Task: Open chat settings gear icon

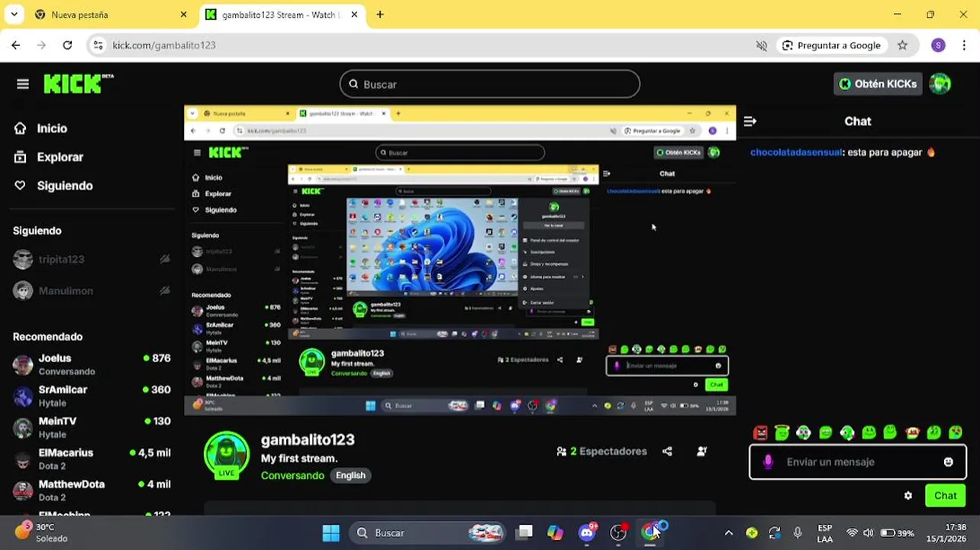Action: 907,496
